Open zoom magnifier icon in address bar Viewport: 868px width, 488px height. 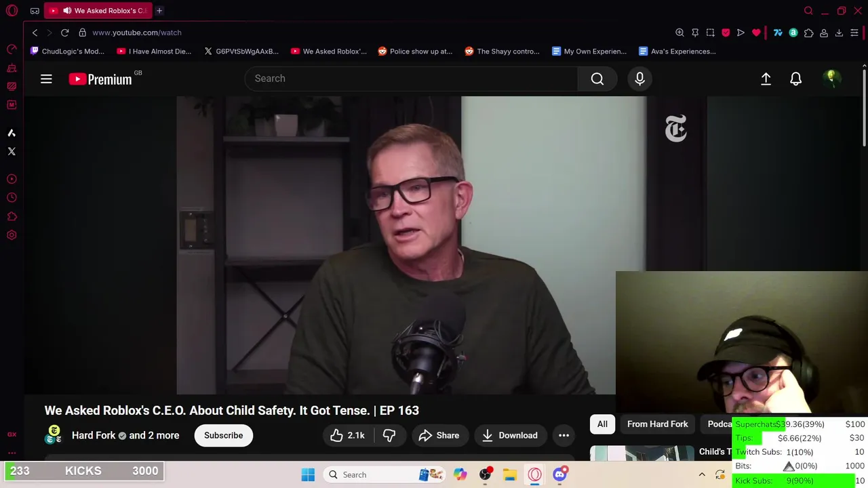[x=679, y=33]
